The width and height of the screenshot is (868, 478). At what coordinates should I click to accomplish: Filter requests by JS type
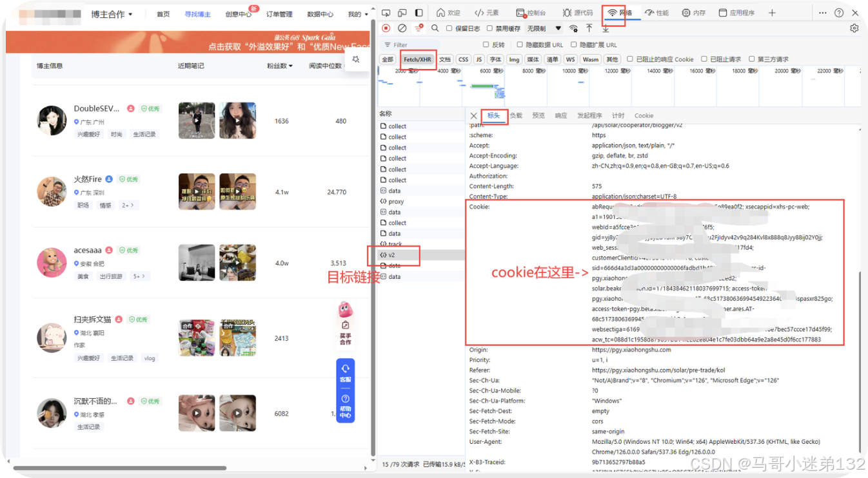click(x=478, y=59)
